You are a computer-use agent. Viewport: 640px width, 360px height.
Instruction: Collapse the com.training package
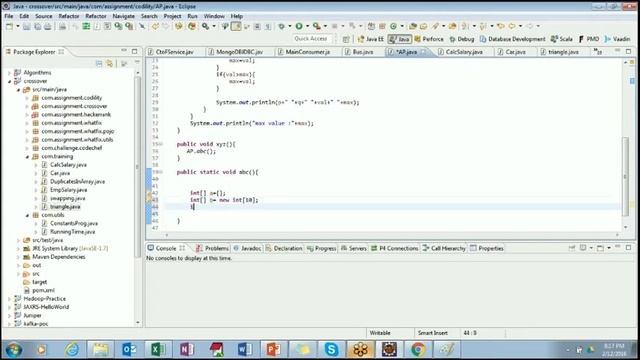pyautogui.click(x=27, y=156)
